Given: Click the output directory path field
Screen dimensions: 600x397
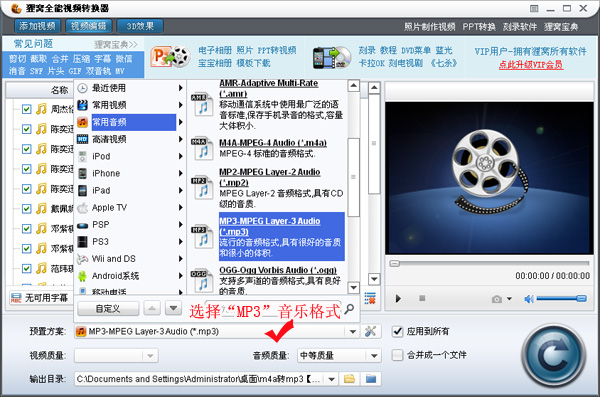Looking at the screenshot, I should [x=200, y=379].
